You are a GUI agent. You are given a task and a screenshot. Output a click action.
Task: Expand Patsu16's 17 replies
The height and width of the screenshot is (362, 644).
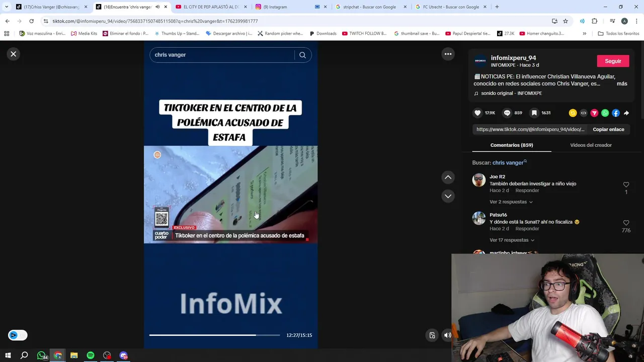click(512, 240)
